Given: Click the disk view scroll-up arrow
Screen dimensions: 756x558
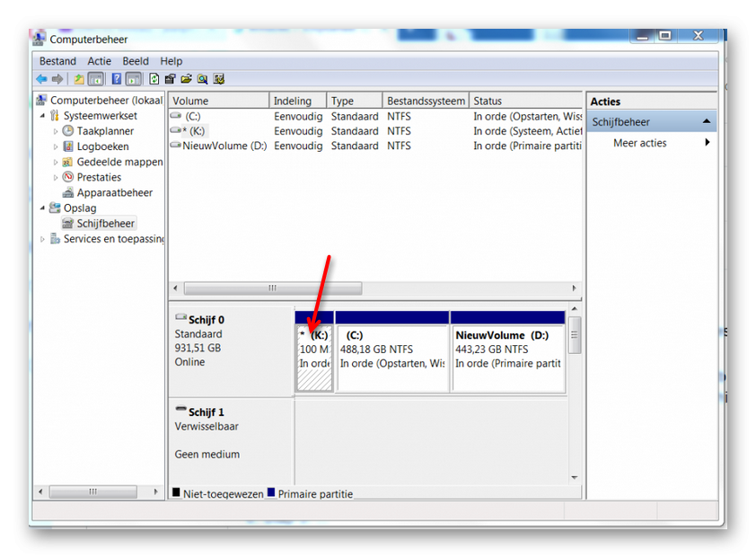Looking at the screenshot, I should point(575,309).
